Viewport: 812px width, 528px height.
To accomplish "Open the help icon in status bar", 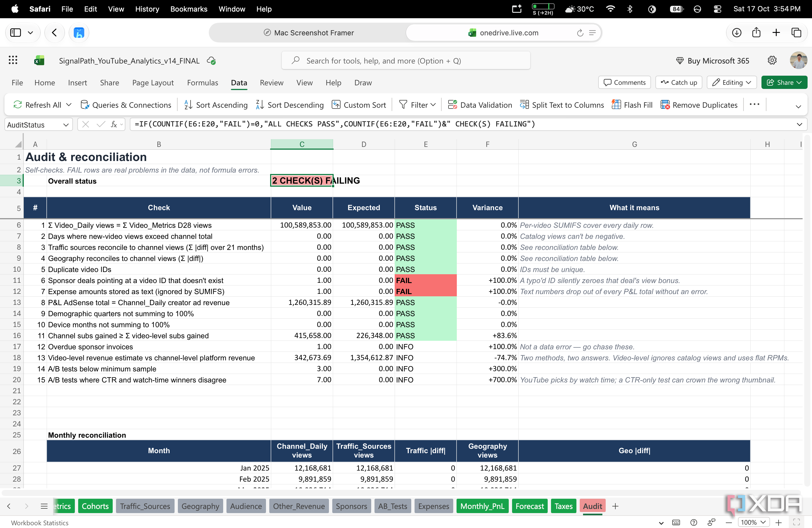I will (x=694, y=522).
